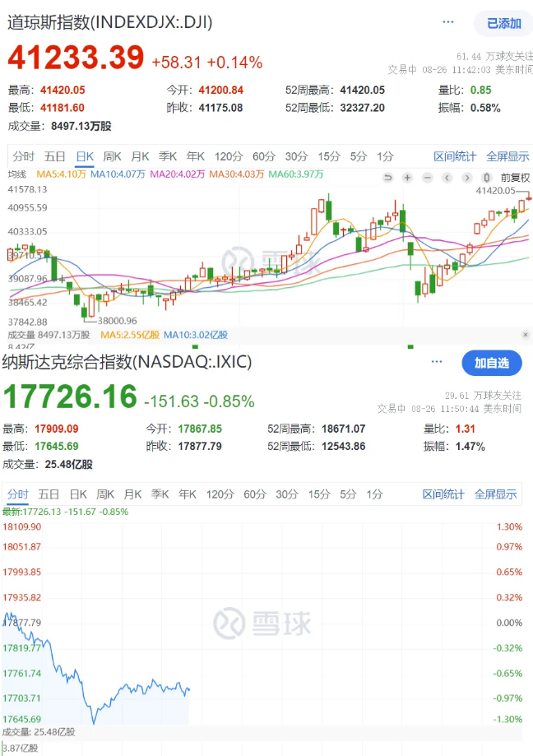
Task: Select the 5分 tab in NASDAQ chart
Action: click(x=348, y=494)
